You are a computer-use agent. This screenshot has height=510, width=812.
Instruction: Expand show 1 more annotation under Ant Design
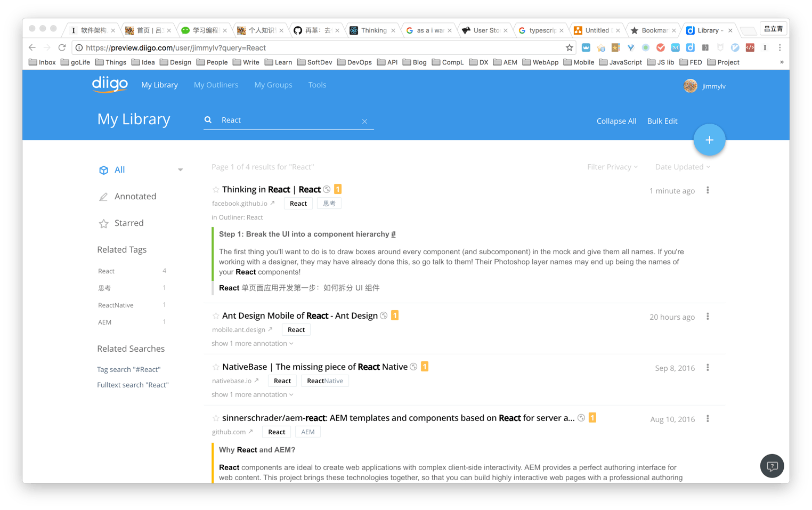click(253, 343)
